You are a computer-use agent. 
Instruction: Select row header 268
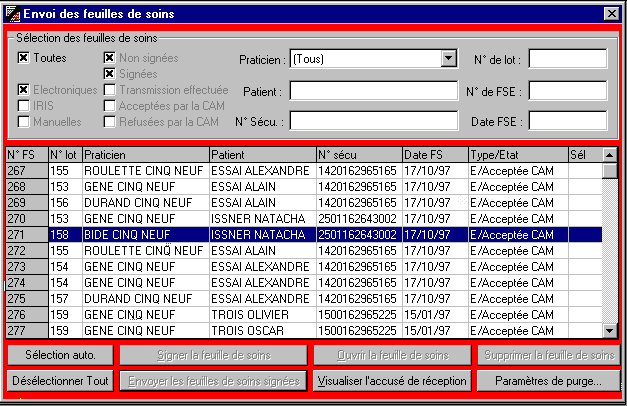coord(27,187)
